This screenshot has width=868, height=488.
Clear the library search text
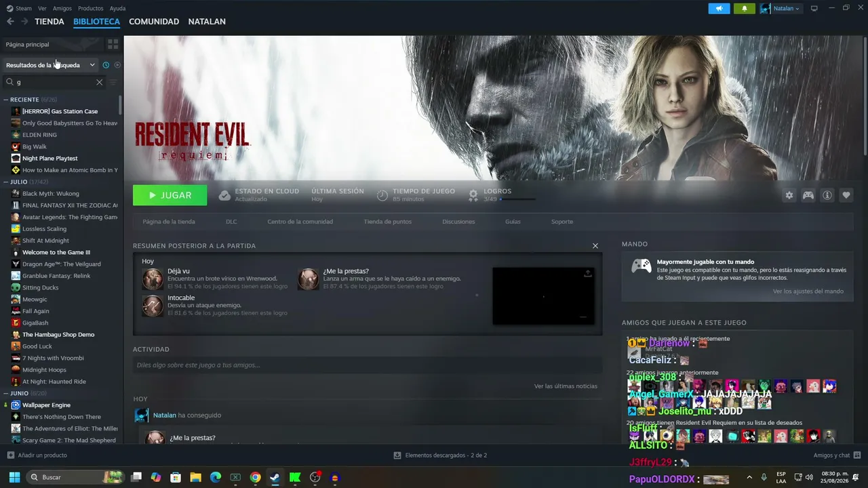[99, 82]
